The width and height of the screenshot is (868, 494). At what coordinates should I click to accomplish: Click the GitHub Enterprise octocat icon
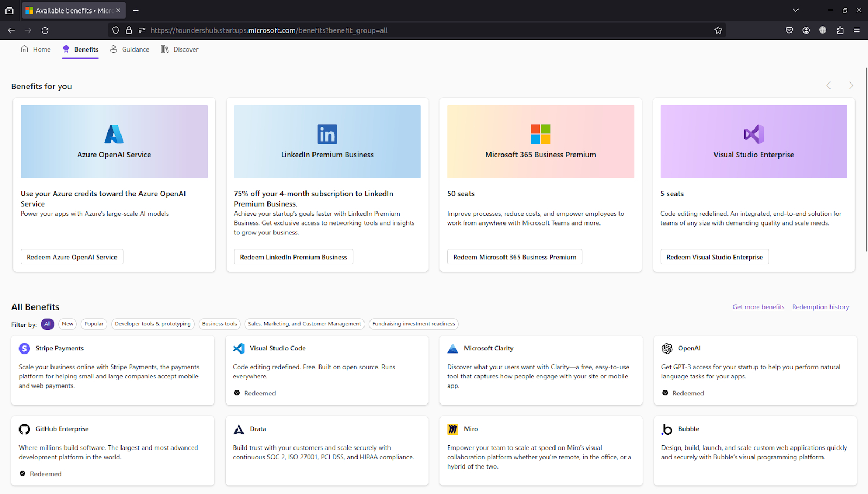(x=24, y=429)
